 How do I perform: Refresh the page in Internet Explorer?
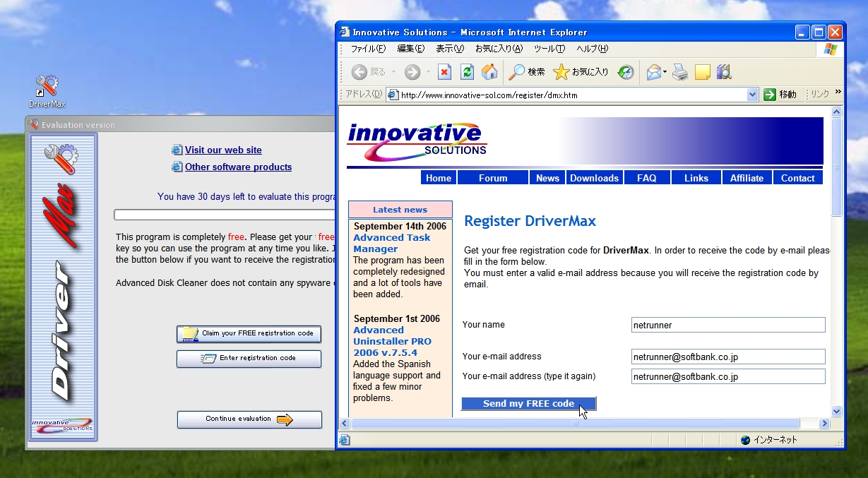pyautogui.click(x=467, y=72)
